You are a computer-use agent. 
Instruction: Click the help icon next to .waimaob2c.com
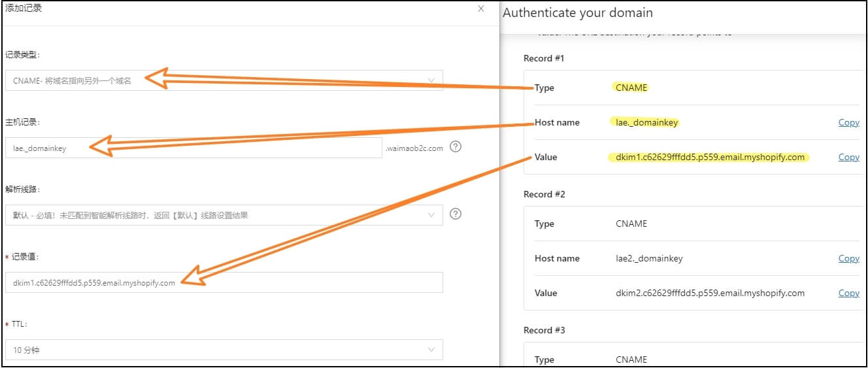click(x=456, y=146)
